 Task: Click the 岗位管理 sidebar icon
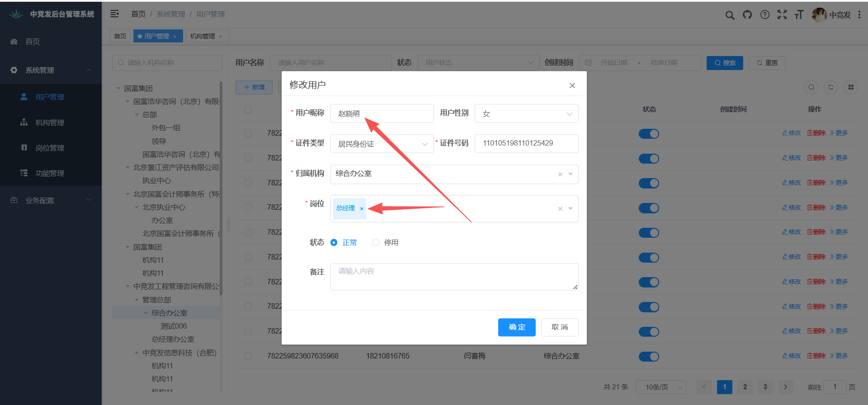pyautogui.click(x=24, y=147)
